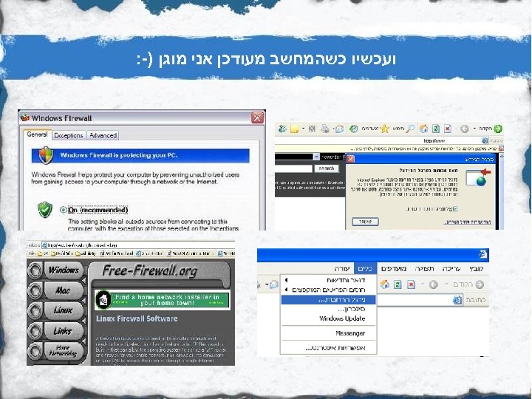Image resolution: width=532 pixels, height=399 pixels.
Task: Toggle the checkbox in the information bar dialog
Action: click(x=455, y=208)
